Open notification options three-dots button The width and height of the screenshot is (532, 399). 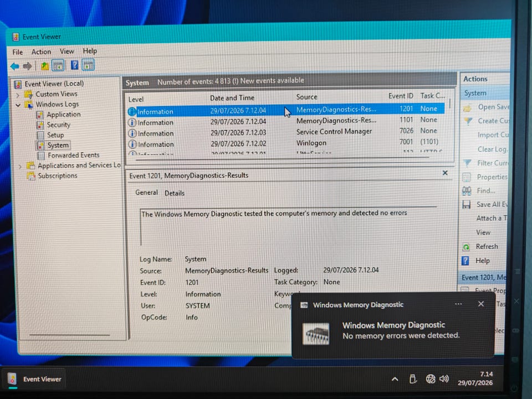tap(458, 304)
